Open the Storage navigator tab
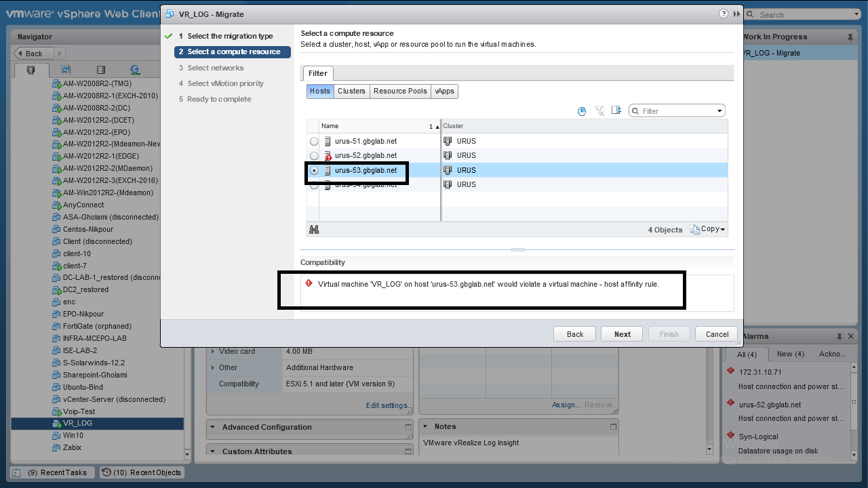The height and width of the screenshot is (488, 868). (101, 70)
